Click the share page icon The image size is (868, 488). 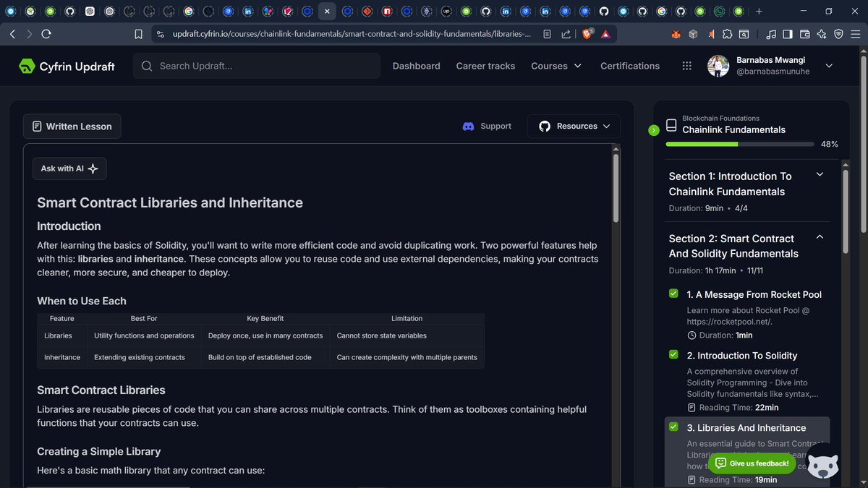coord(566,34)
